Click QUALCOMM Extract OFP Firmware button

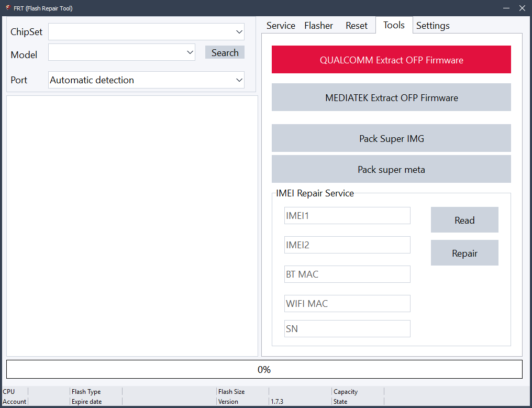tap(391, 60)
